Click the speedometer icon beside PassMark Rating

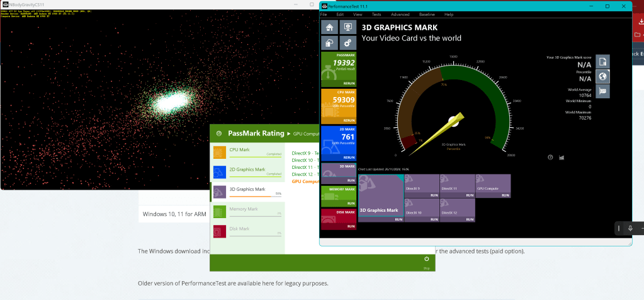pyautogui.click(x=219, y=133)
